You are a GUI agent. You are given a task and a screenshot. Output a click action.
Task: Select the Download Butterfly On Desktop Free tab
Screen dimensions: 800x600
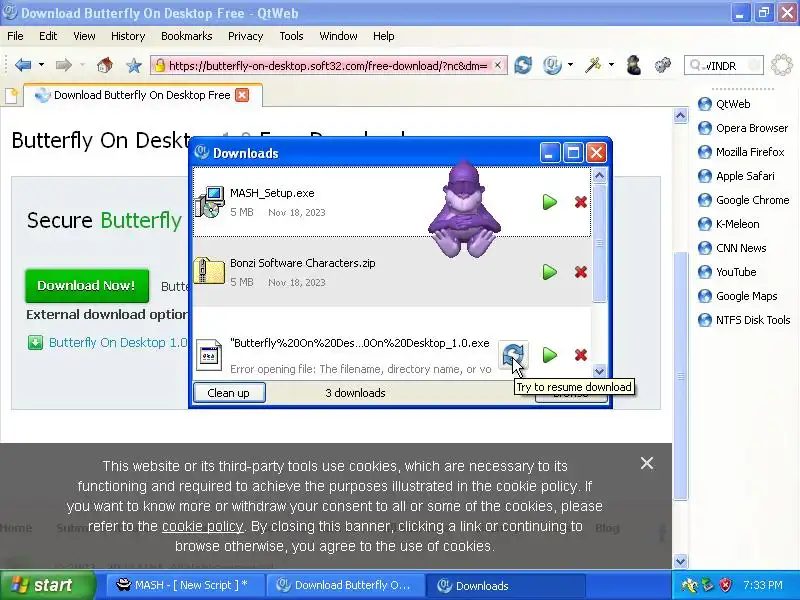(142, 95)
